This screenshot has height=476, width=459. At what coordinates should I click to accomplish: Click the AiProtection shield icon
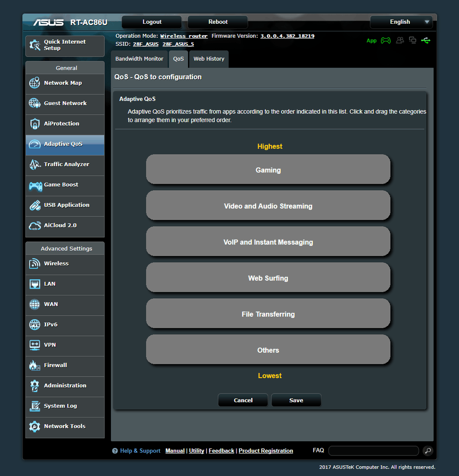point(35,123)
